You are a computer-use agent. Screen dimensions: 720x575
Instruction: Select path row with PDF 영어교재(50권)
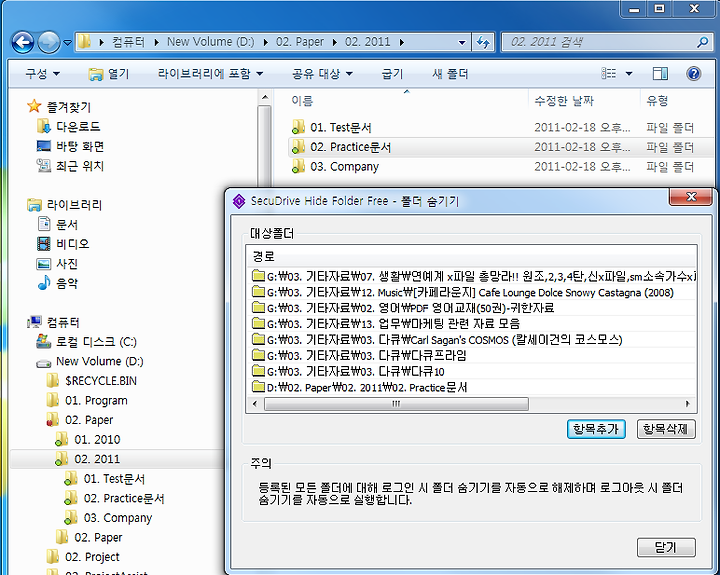pyautogui.click(x=472, y=308)
